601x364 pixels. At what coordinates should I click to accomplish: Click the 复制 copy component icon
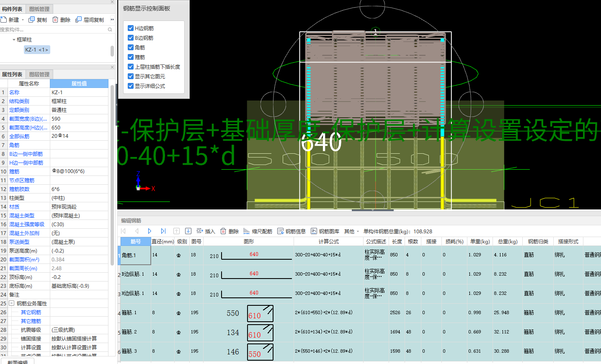pos(31,20)
